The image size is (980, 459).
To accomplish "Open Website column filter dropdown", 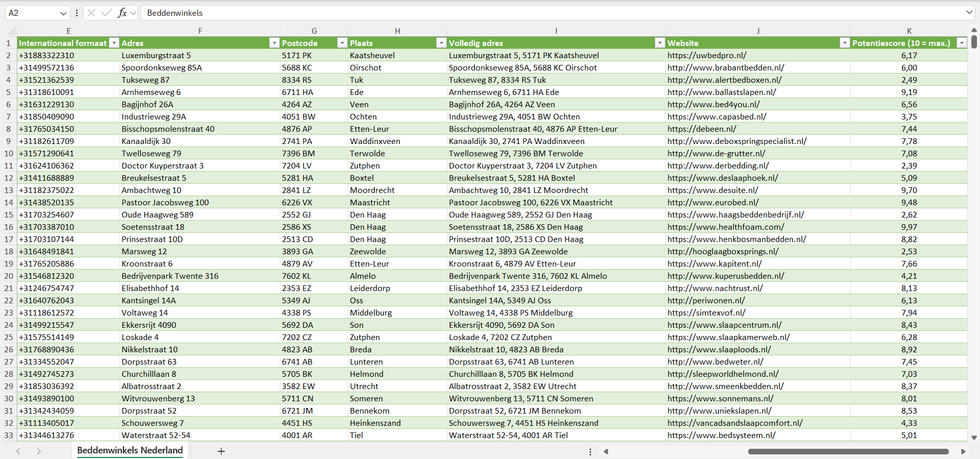I will click(845, 43).
